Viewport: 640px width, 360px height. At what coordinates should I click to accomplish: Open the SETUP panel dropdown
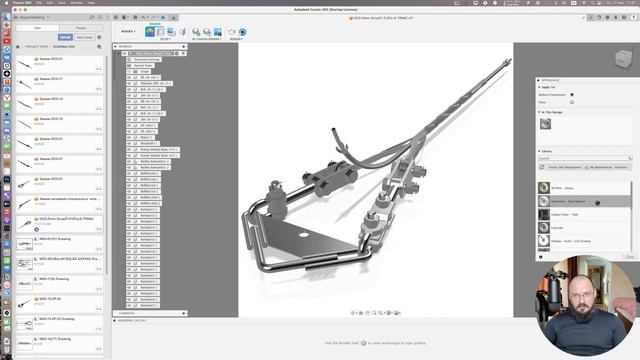coord(165,39)
